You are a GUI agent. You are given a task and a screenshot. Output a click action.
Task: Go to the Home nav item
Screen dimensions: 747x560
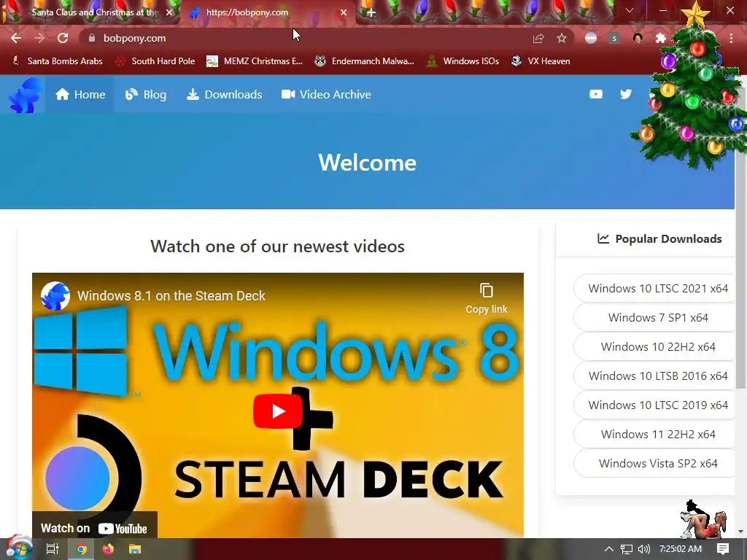coord(80,94)
